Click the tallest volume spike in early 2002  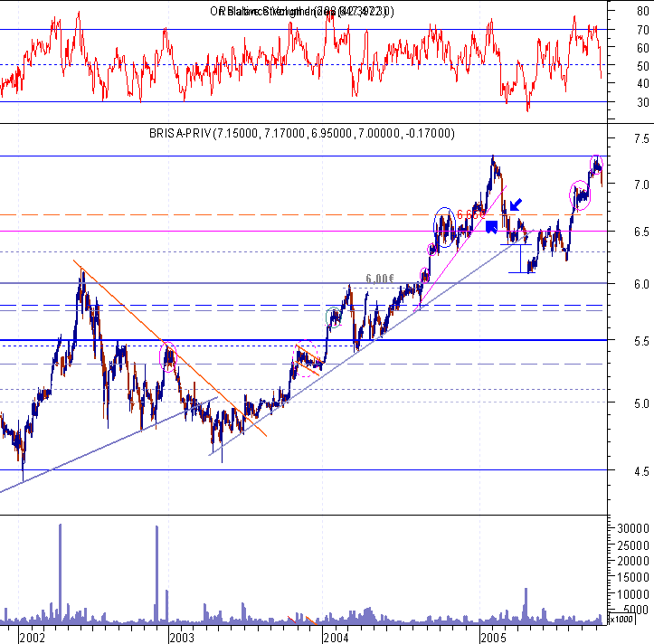pos(60,573)
